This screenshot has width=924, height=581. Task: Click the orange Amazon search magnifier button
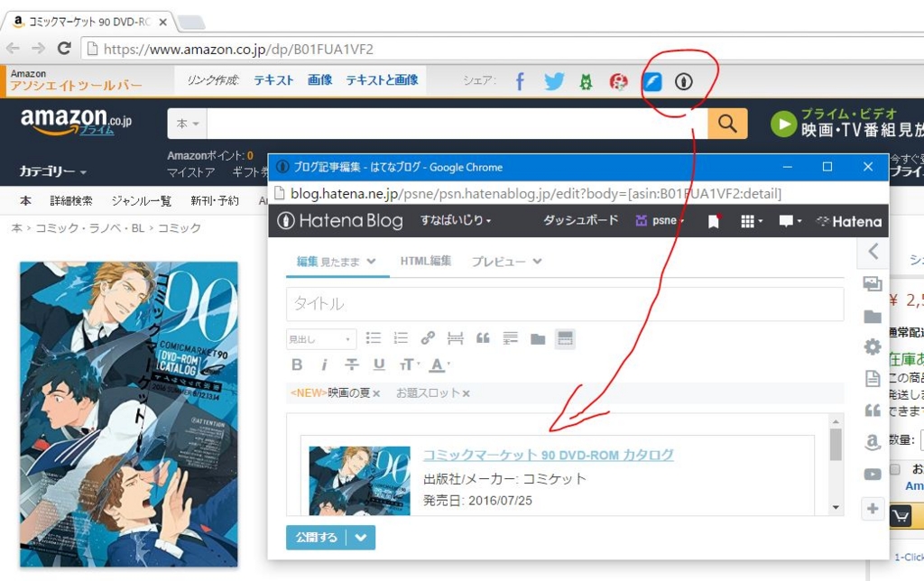727,124
